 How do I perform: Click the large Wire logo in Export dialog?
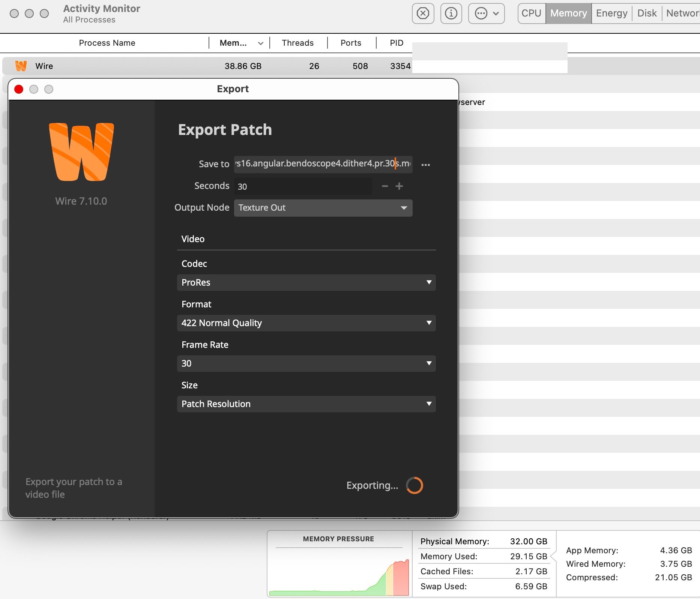(x=81, y=152)
